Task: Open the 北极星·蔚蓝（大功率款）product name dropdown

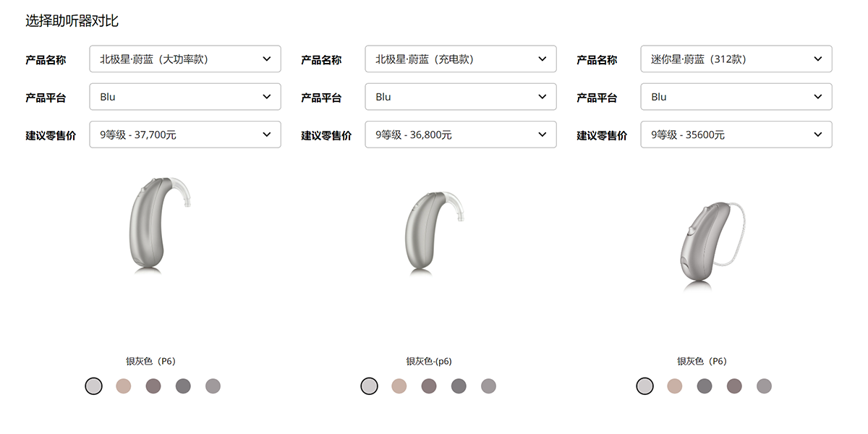Action: [x=185, y=59]
